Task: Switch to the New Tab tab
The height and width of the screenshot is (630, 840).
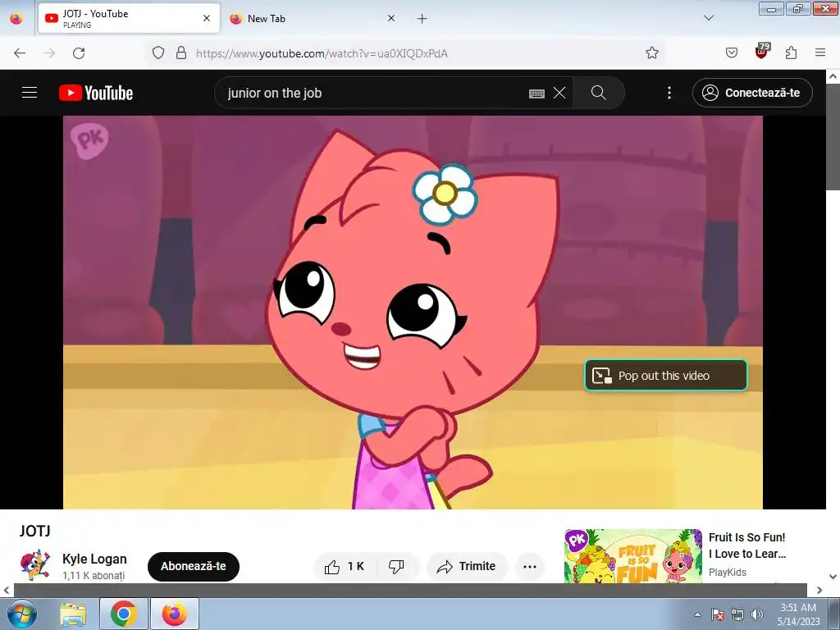Action: [x=313, y=18]
